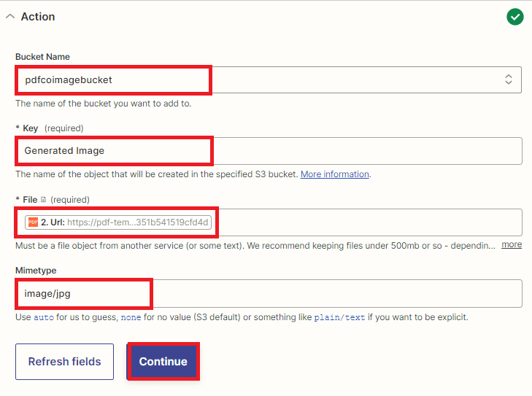
Task: Open the Bucket Name dropdown arrows
Action: 508,79
